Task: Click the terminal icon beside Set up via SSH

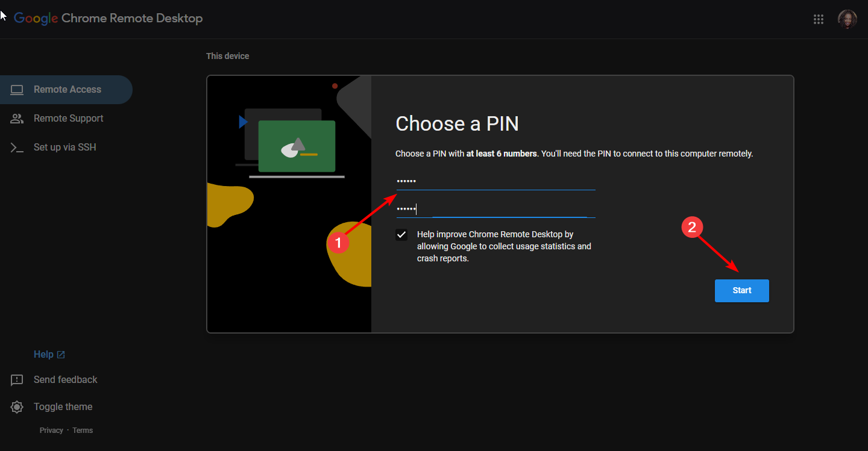Action: (17, 148)
